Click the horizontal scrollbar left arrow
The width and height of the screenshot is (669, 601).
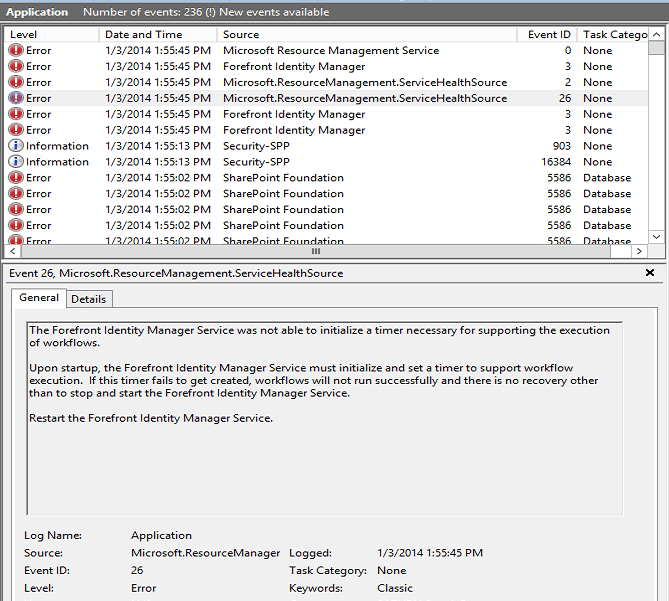(13, 251)
